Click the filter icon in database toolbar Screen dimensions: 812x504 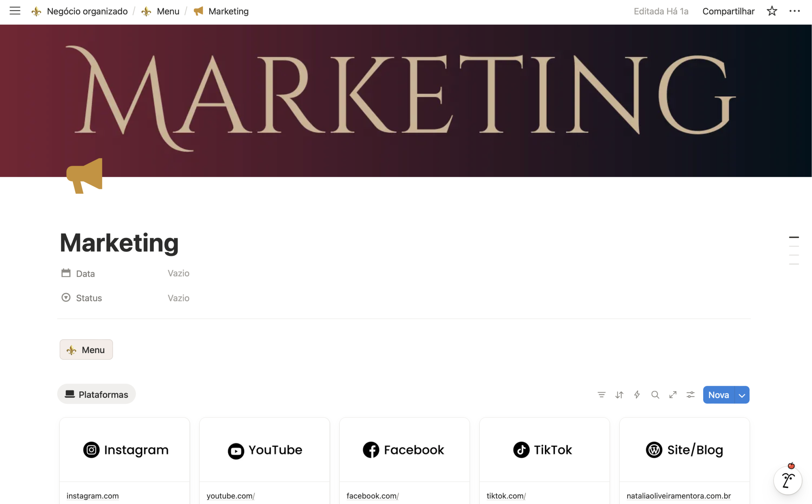pyautogui.click(x=601, y=395)
